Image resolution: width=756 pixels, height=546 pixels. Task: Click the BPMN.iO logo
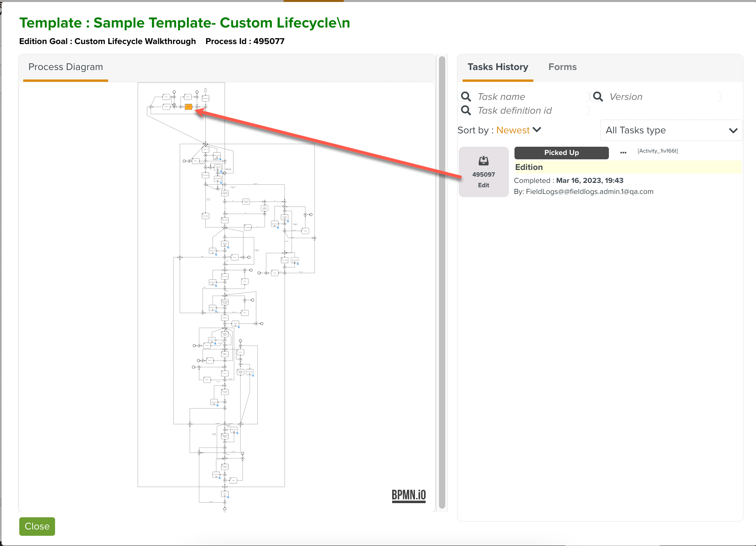408,495
